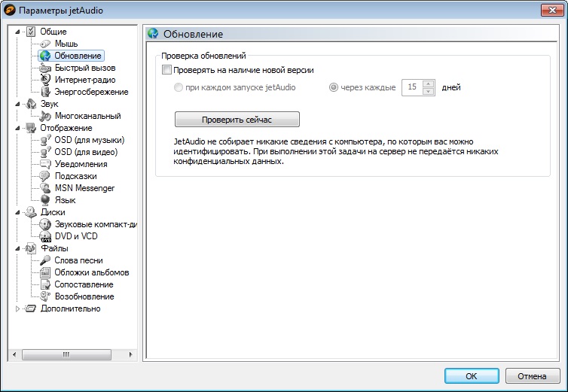568x392 pixels.
Task: Click the speaker icon beside Звук
Action: [x=31, y=104]
